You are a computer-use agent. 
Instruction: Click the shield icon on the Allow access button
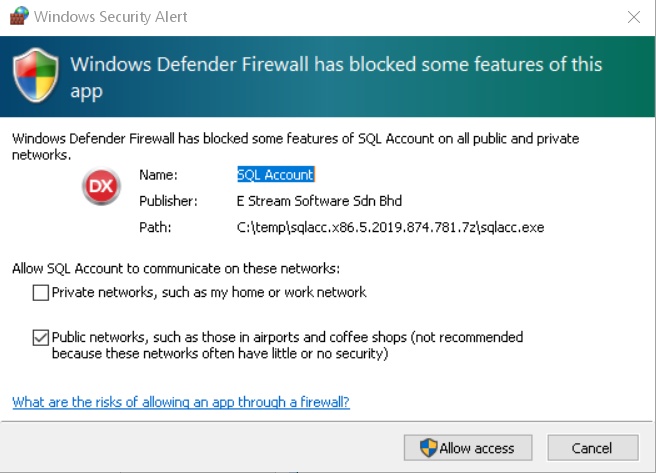tap(428, 448)
